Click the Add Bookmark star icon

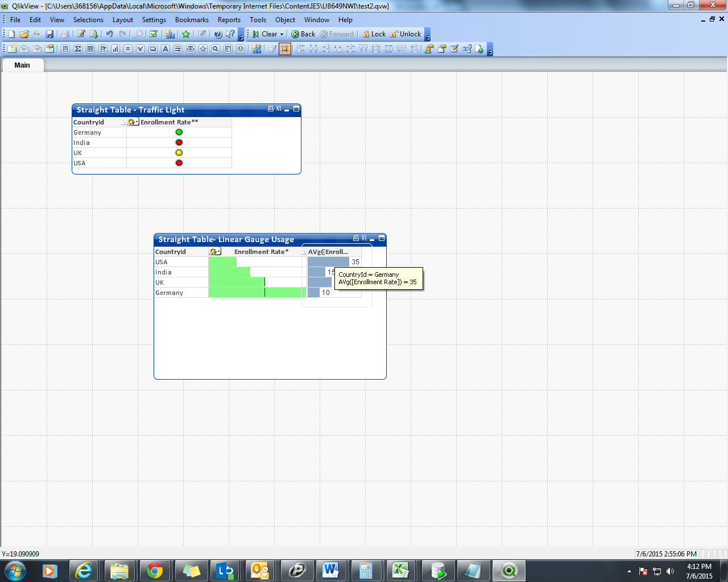click(x=186, y=34)
